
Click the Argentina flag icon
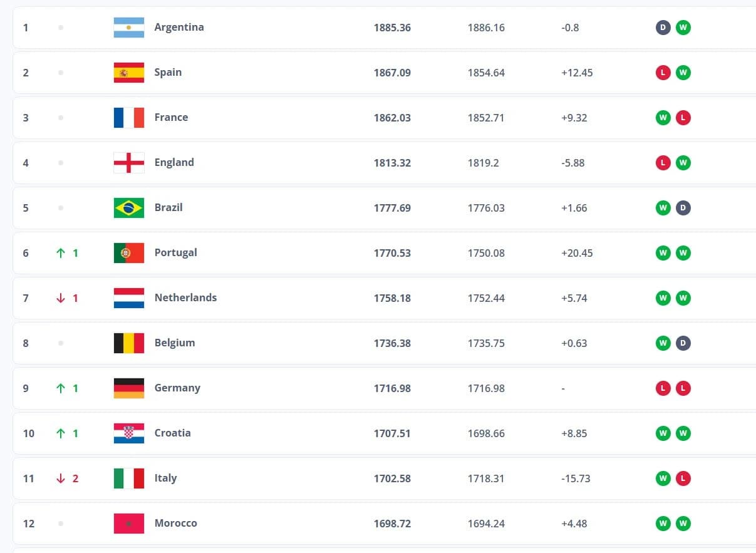click(x=129, y=28)
